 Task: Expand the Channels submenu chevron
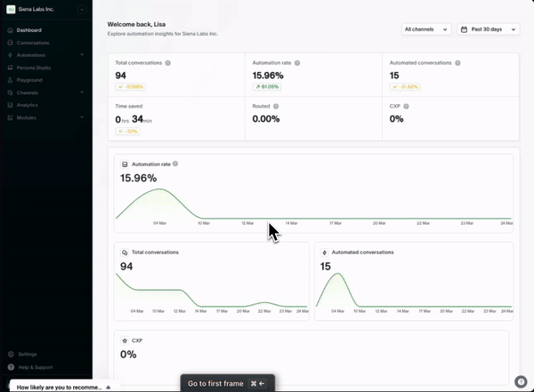[82, 92]
